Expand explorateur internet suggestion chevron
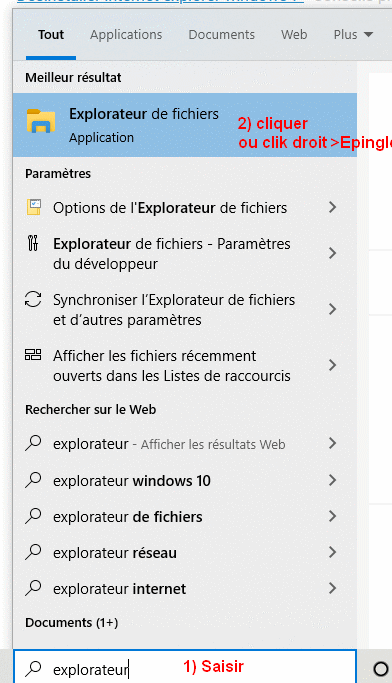Image resolution: width=392 pixels, height=683 pixels. [x=333, y=588]
